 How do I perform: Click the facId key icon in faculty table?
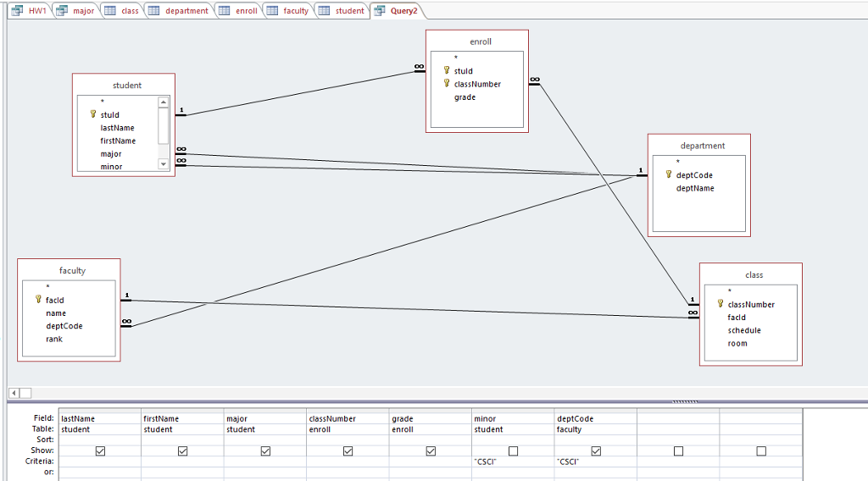pyautogui.click(x=38, y=299)
